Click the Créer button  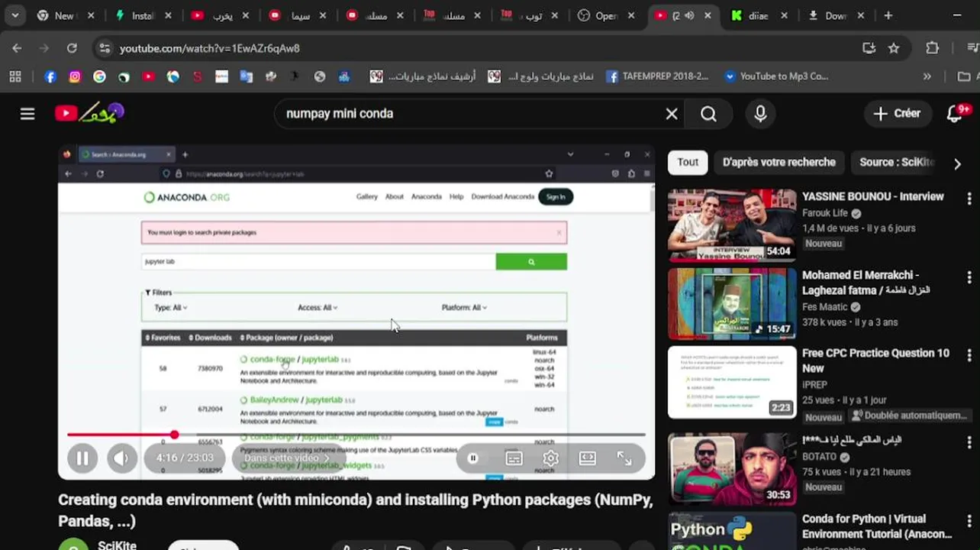[x=897, y=114]
